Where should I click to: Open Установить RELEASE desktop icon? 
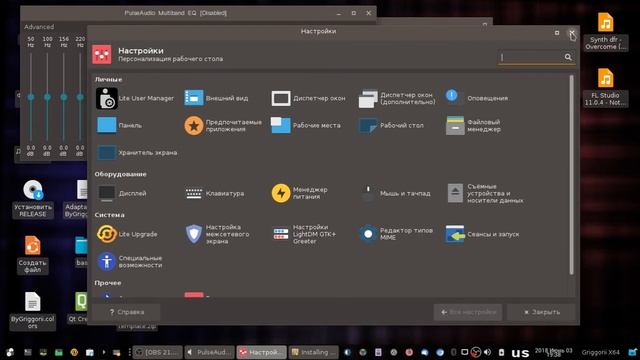(x=33, y=199)
